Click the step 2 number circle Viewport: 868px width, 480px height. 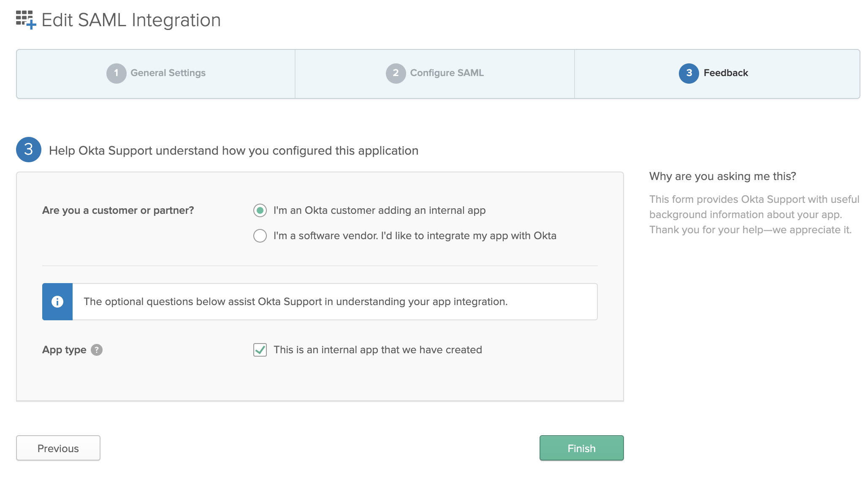pyautogui.click(x=396, y=73)
